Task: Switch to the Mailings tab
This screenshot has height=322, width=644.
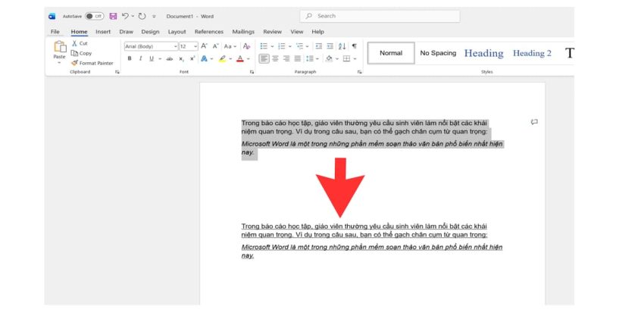Action: tap(243, 32)
